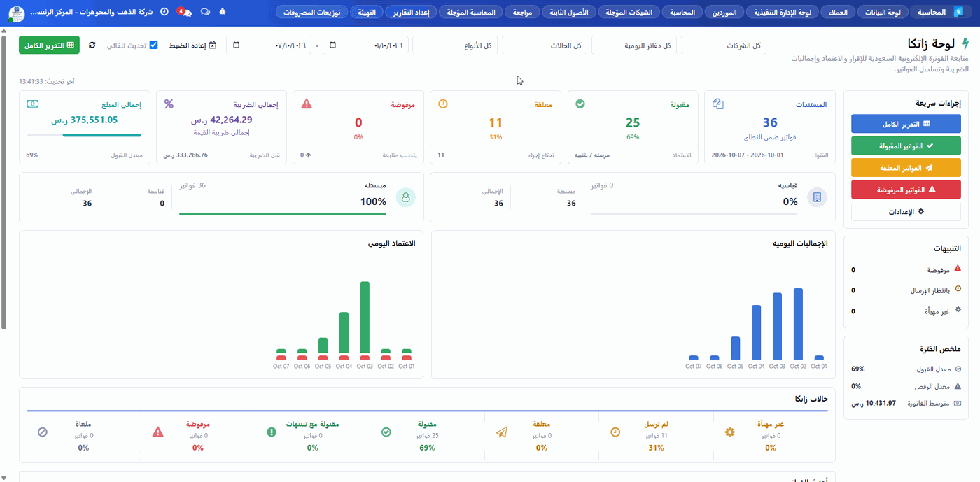Click the Oct 02 bar in الإجماليات اليومية chart

point(798,324)
